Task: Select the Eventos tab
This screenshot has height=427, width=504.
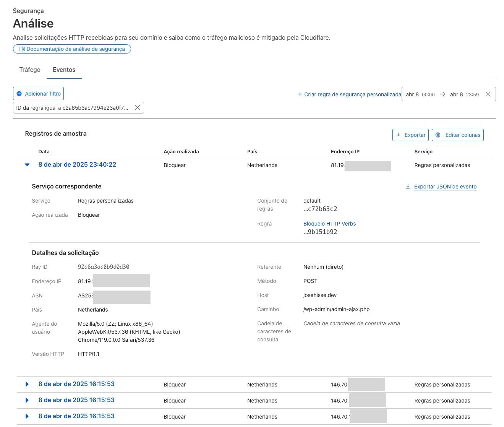Action: click(x=64, y=70)
